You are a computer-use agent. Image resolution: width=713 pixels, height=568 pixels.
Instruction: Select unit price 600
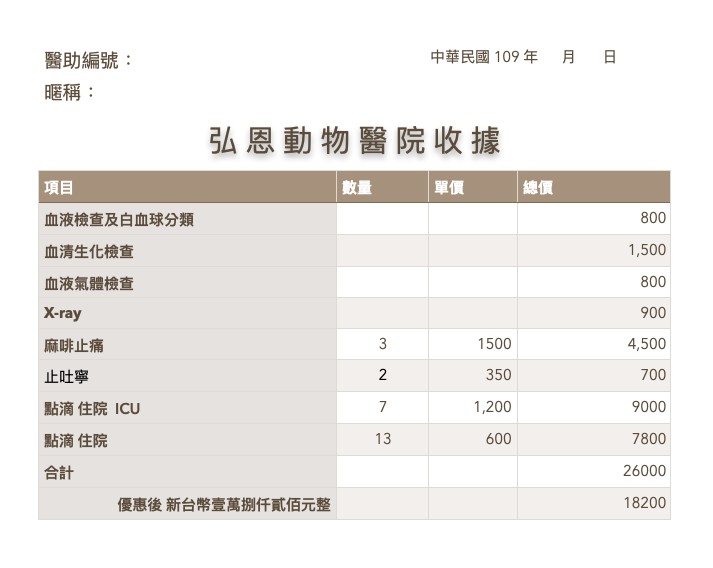coord(498,439)
